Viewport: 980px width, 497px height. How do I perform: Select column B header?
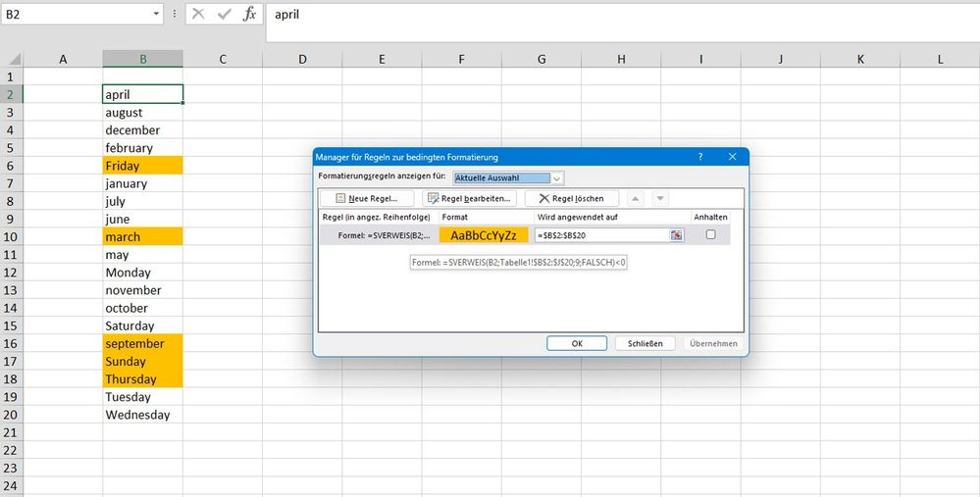click(x=143, y=60)
